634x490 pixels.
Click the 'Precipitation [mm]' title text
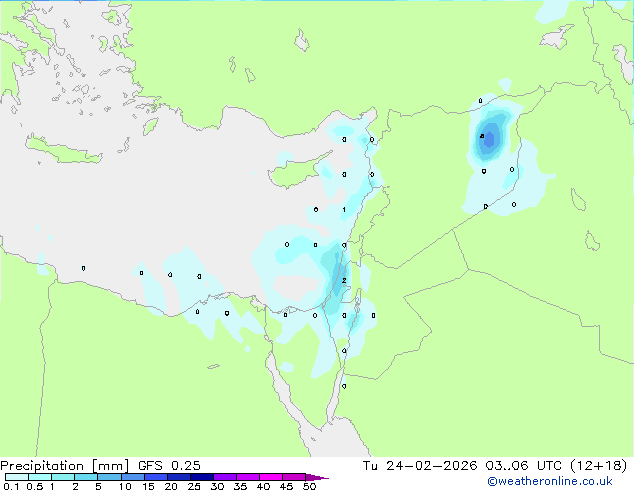[65, 466]
